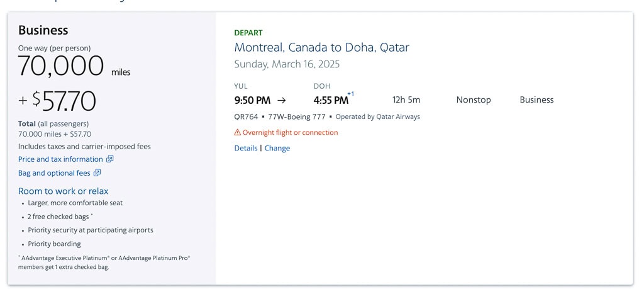Image resolution: width=644 pixels, height=289 pixels.
Task: Click the Sunday, March 16, 2025 date
Action: pyautogui.click(x=287, y=64)
